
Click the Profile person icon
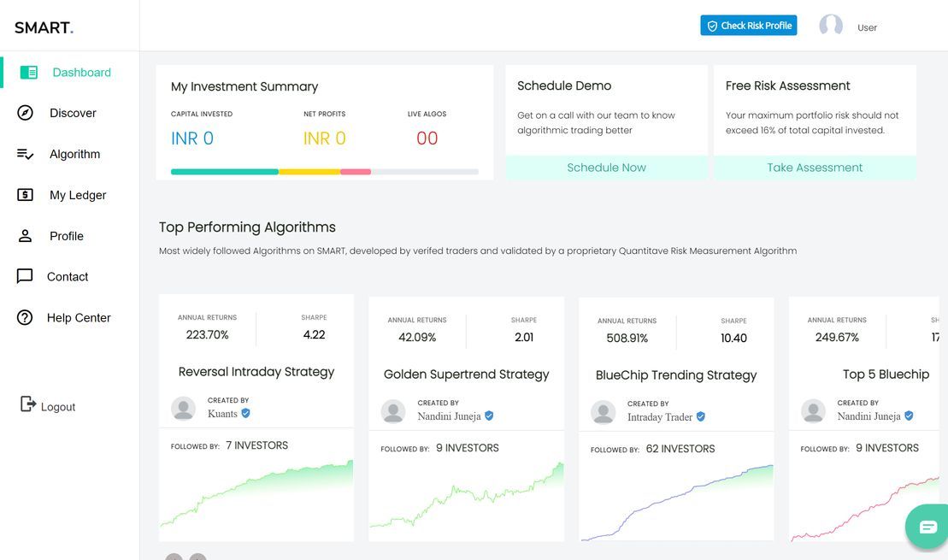tap(25, 236)
